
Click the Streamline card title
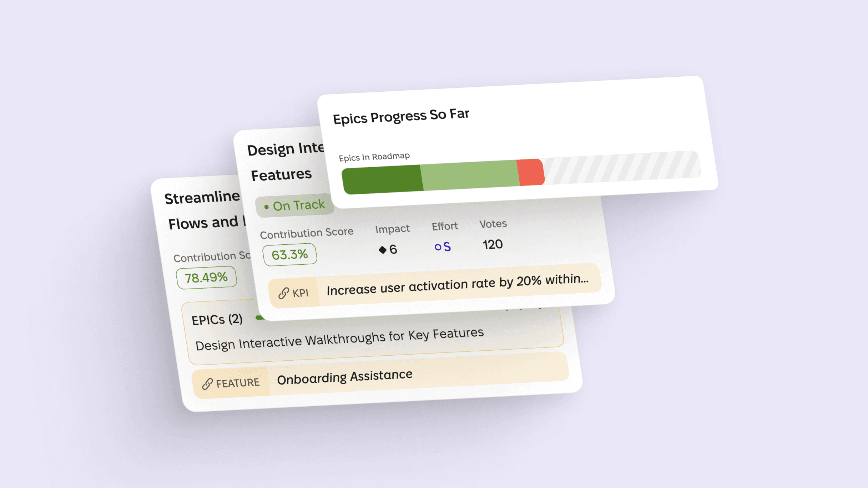pyautogui.click(x=202, y=197)
